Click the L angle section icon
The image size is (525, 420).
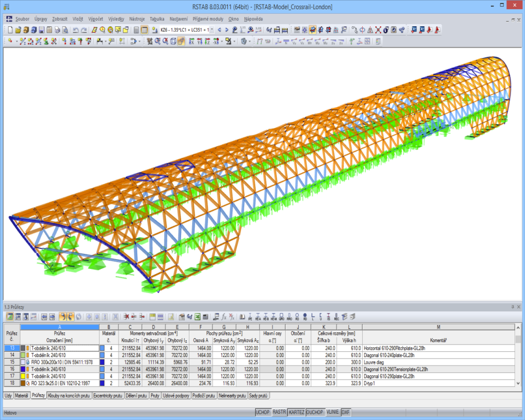pyautogui.click(x=313, y=317)
